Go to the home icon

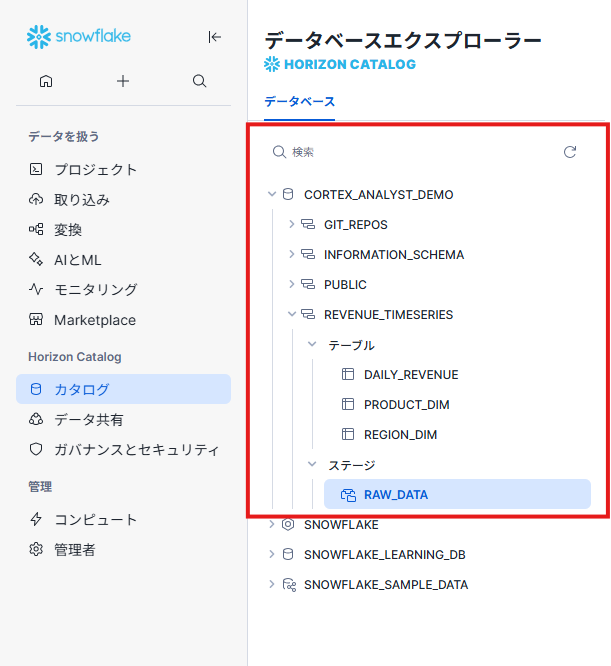[x=46, y=81]
